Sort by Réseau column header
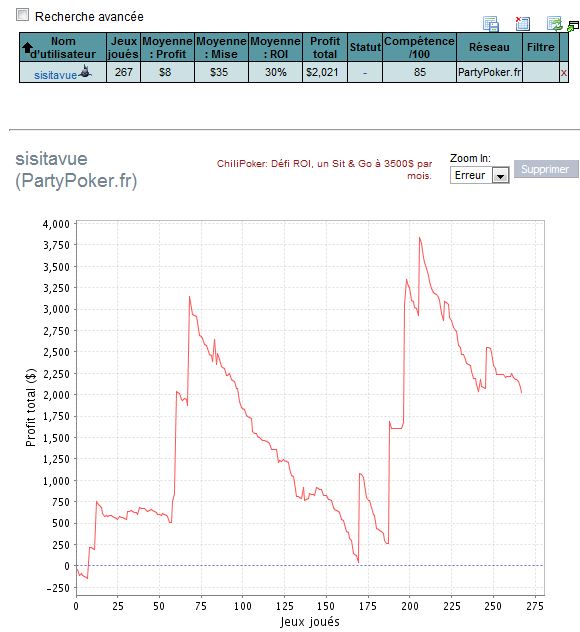This screenshot has height=632, width=580. tap(489, 47)
